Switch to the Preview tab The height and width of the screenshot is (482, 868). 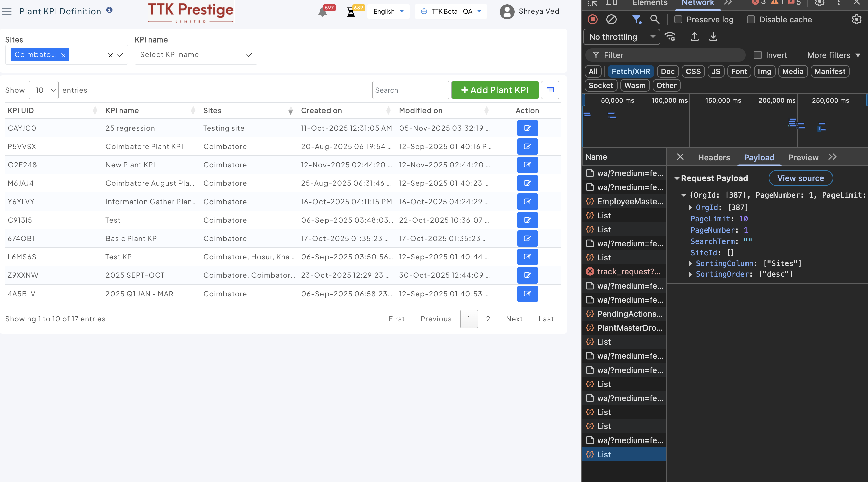click(803, 157)
